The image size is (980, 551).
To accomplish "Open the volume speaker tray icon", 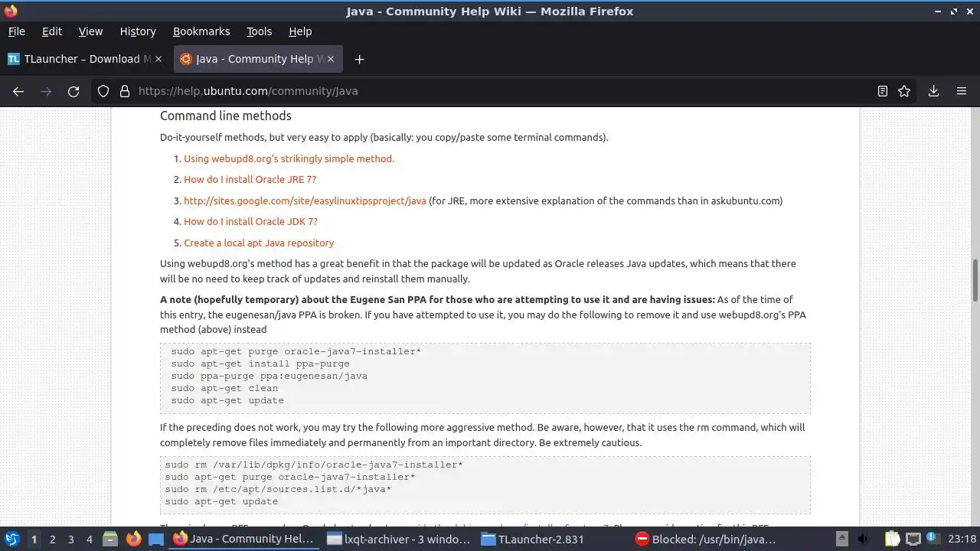I will pyautogui.click(x=864, y=539).
